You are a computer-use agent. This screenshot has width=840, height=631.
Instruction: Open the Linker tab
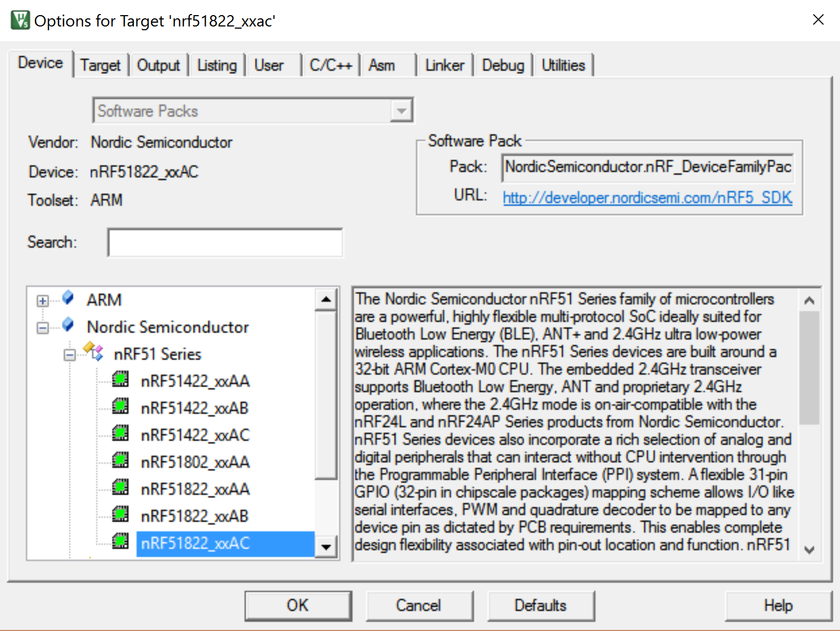[445, 65]
